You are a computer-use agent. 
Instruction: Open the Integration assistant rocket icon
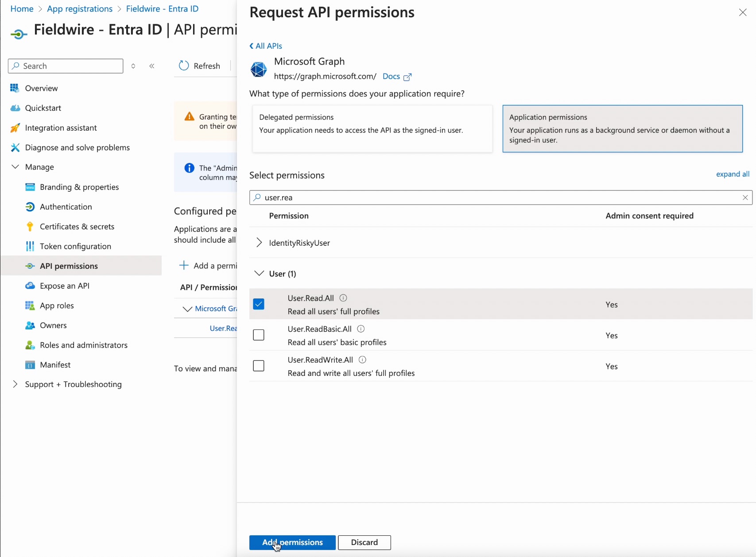click(x=15, y=128)
